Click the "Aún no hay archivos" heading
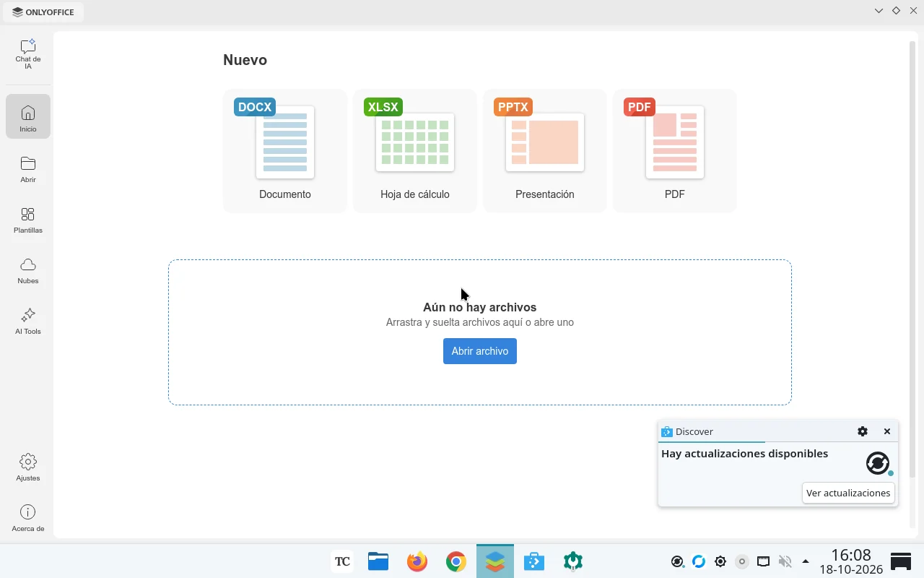 pos(480,307)
